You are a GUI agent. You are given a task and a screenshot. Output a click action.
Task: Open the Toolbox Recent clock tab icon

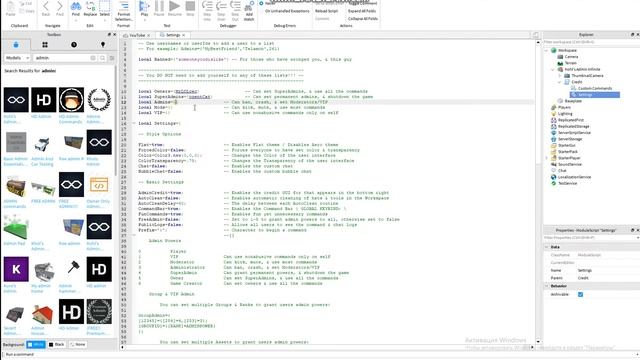74,44
